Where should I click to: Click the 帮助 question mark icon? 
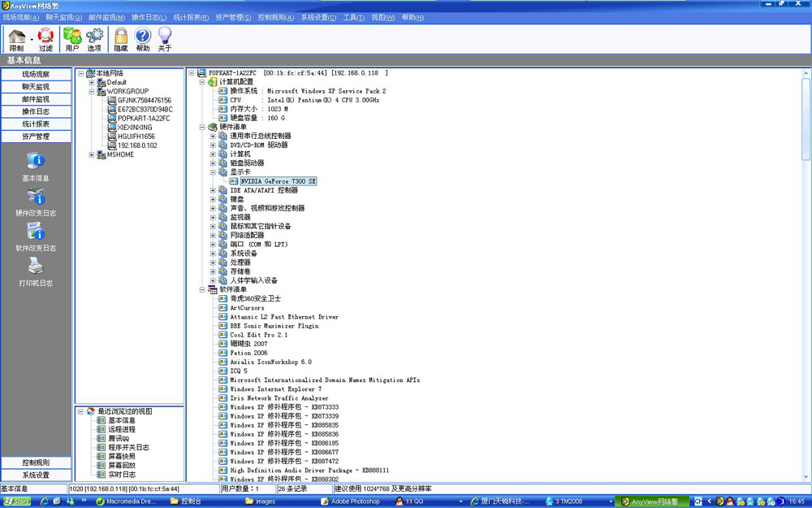[x=142, y=36]
